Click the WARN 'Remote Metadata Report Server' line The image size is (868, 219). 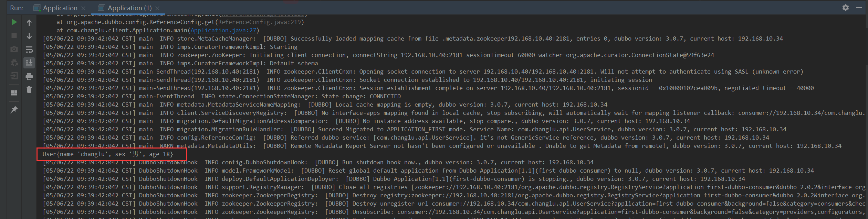(x=442, y=146)
